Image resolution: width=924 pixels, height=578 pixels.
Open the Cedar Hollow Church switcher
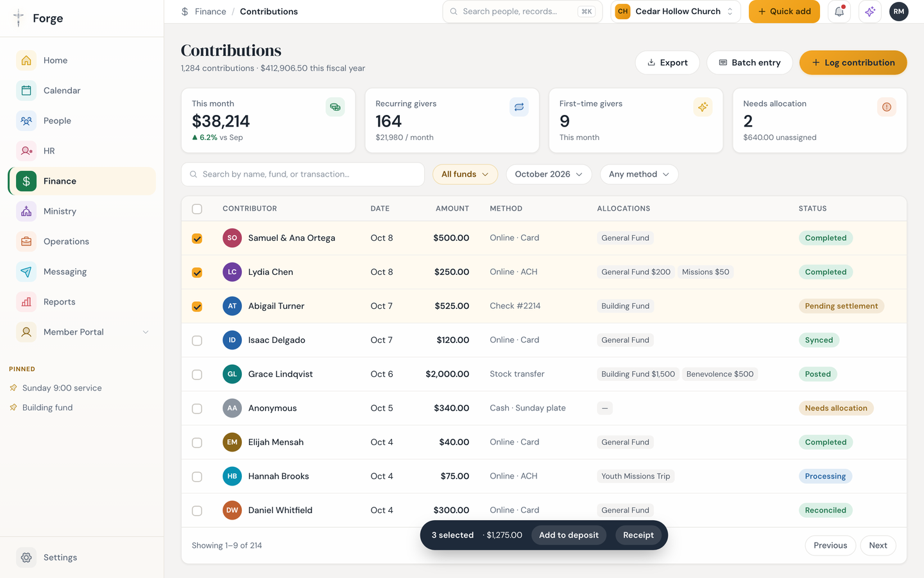tap(676, 12)
